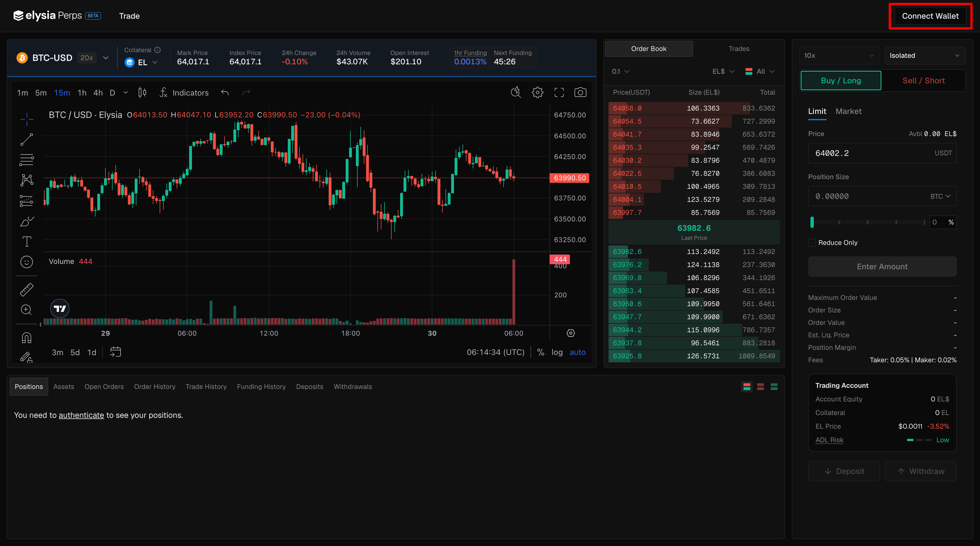Select the ruler measure tool

coord(27,290)
